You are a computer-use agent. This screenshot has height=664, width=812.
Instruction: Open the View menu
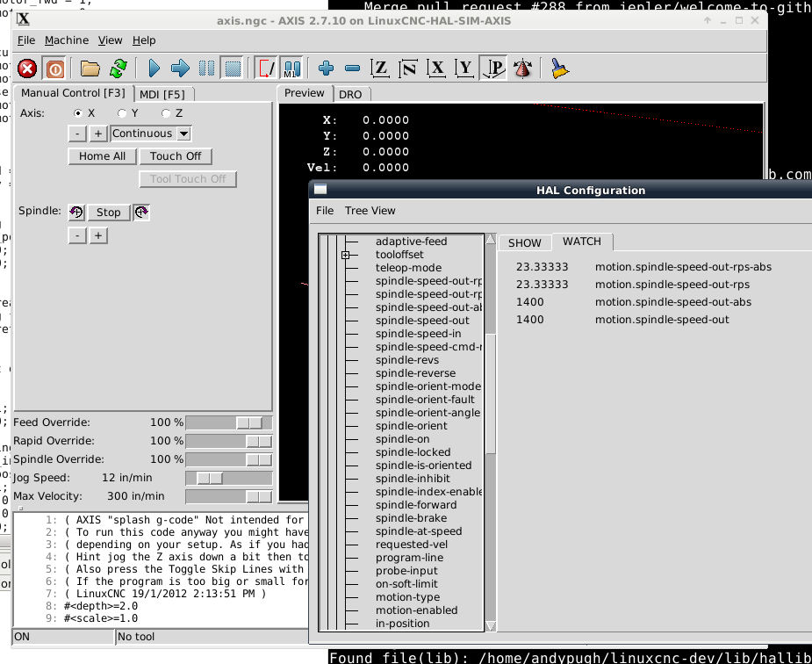click(111, 40)
